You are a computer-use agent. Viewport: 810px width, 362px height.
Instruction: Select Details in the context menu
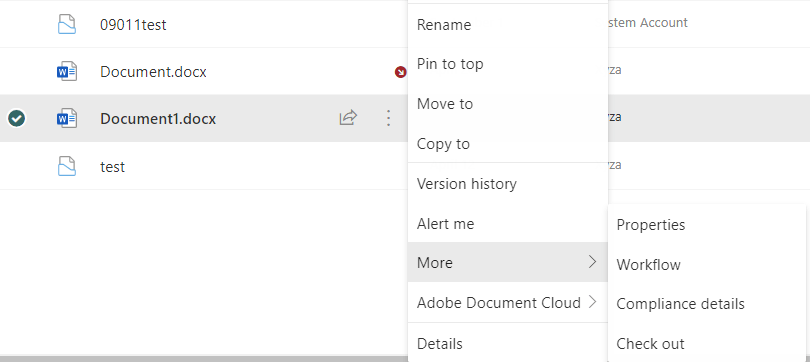coord(507,343)
